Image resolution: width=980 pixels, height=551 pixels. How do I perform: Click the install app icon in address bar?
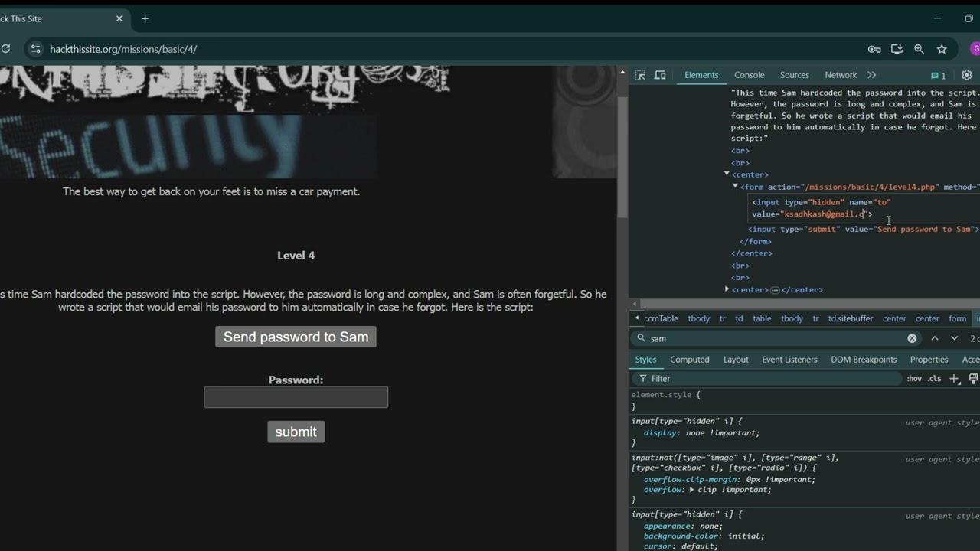(x=897, y=49)
